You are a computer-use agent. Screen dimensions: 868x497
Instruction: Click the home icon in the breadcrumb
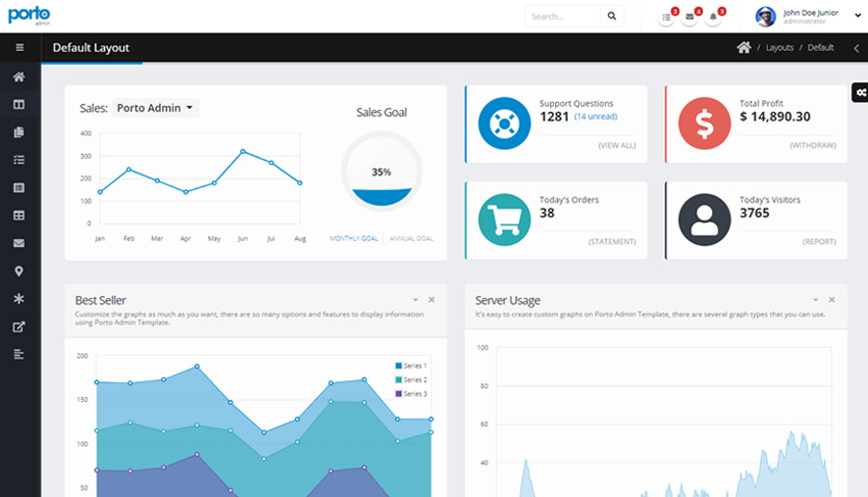pos(743,47)
